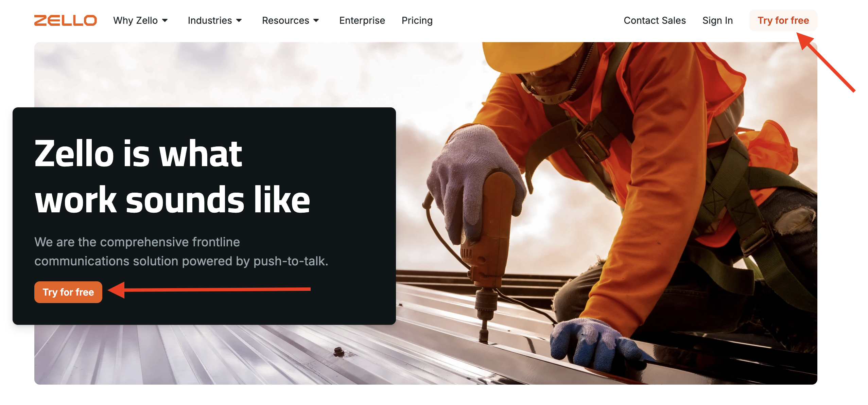Click the dark hero text card
The width and height of the screenshot is (868, 405).
(204, 216)
